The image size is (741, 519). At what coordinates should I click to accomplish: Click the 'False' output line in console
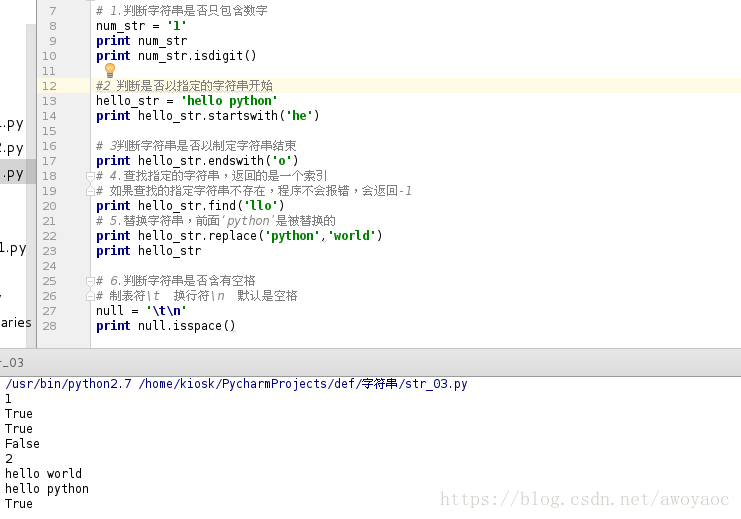[x=22, y=444]
